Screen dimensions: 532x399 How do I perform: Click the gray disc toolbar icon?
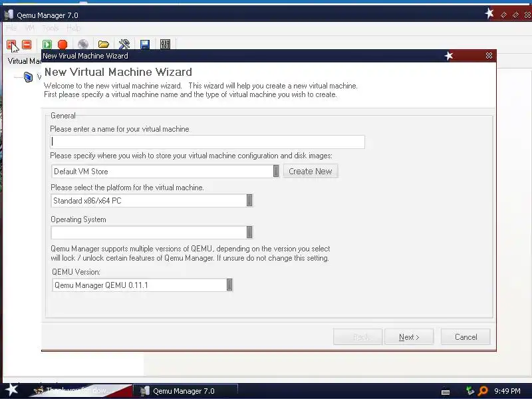tap(83, 45)
